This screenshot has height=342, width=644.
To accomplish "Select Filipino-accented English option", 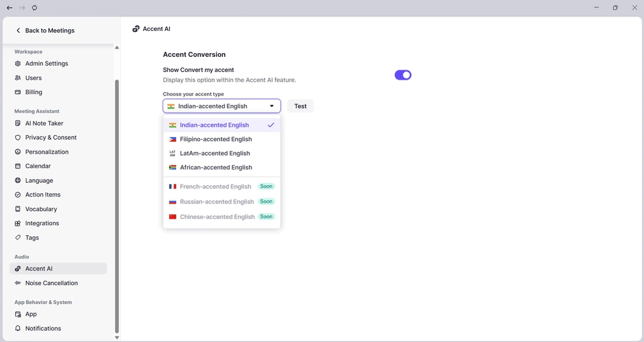I will pyautogui.click(x=222, y=139).
